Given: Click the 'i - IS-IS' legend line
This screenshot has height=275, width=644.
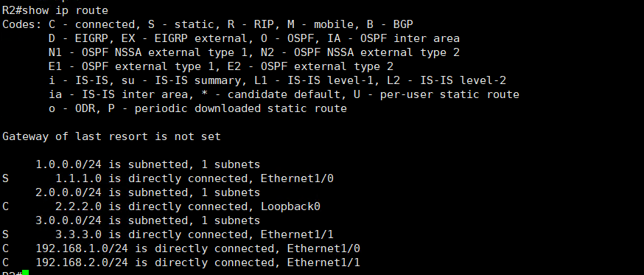Looking at the screenshot, I should click(x=277, y=80).
